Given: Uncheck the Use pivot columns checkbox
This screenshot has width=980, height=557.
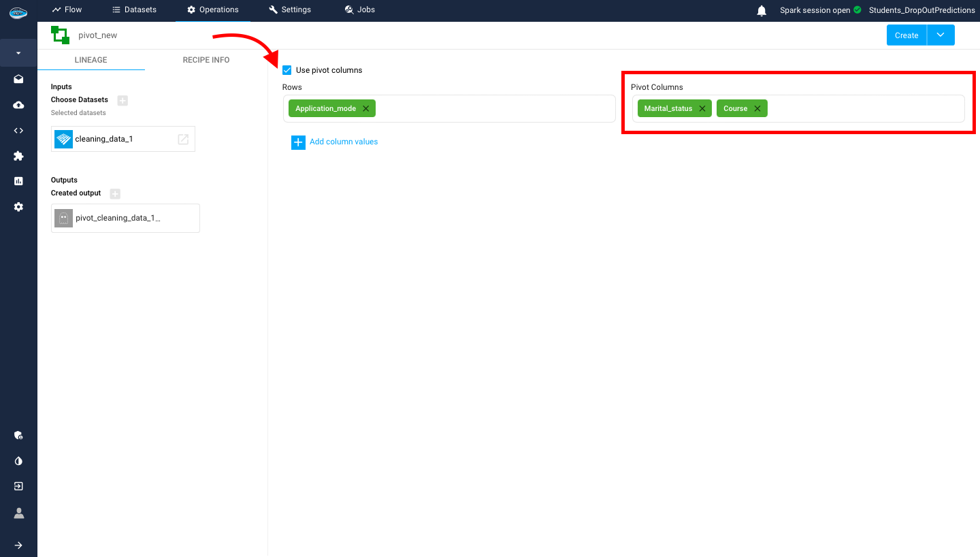Looking at the screenshot, I should coord(287,70).
